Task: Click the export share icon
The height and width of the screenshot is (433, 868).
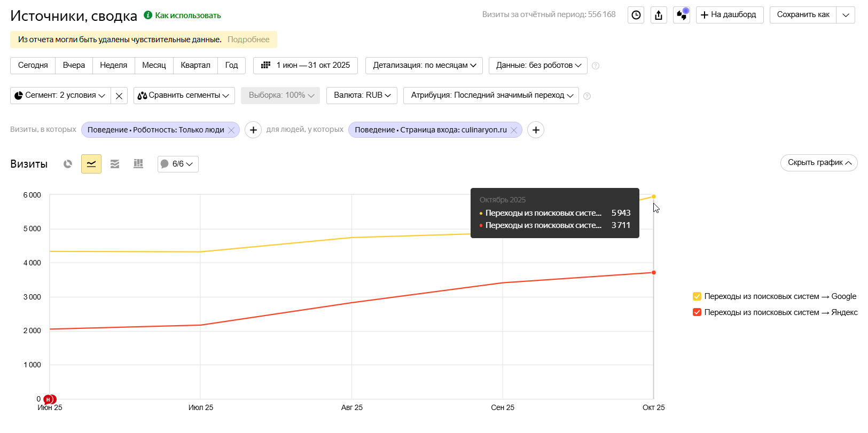Action: pos(659,15)
